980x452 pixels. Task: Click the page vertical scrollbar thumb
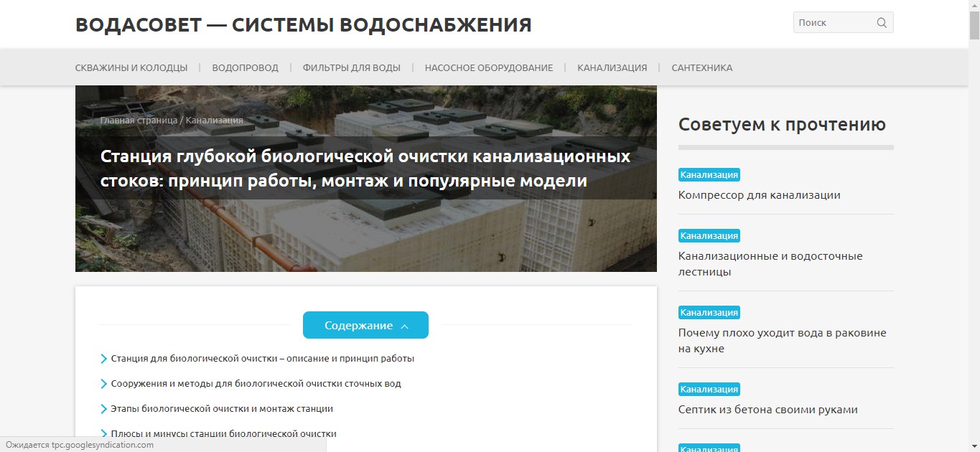(x=974, y=26)
